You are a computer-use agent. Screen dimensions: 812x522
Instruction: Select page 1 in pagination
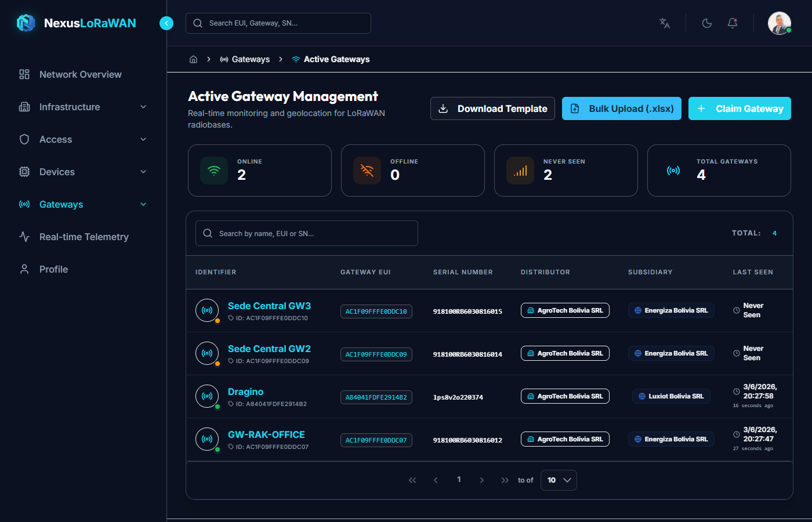pyautogui.click(x=459, y=480)
